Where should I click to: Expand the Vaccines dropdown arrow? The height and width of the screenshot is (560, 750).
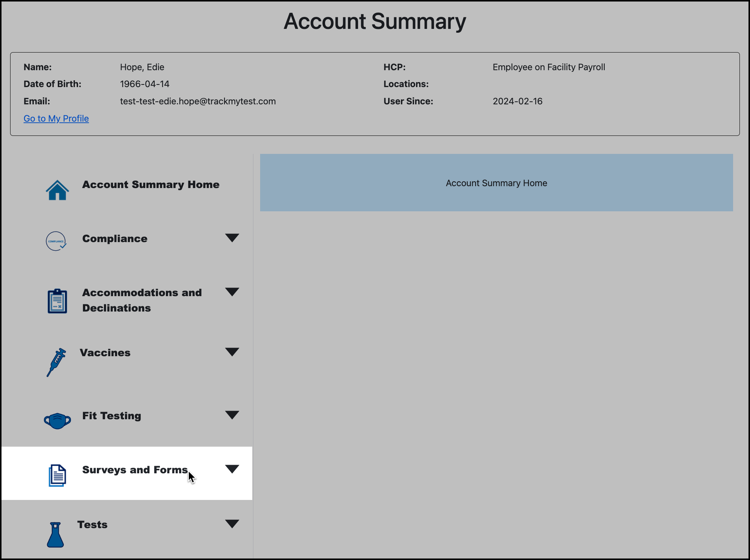click(232, 352)
